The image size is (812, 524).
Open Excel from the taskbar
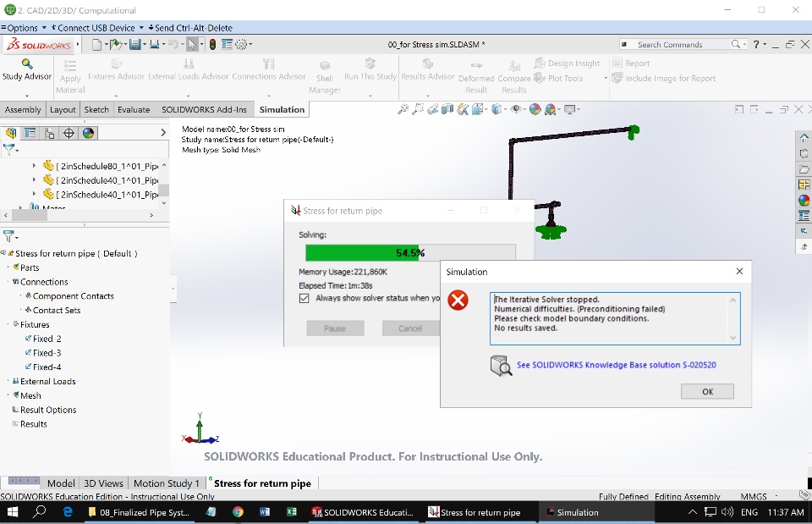click(292, 512)
